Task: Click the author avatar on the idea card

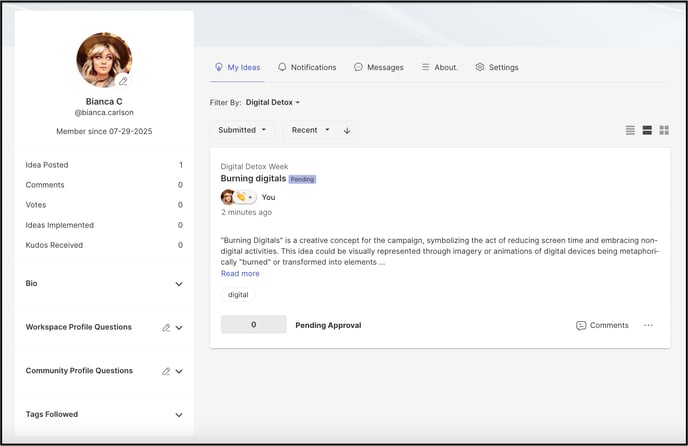Action: click(228, 197)
